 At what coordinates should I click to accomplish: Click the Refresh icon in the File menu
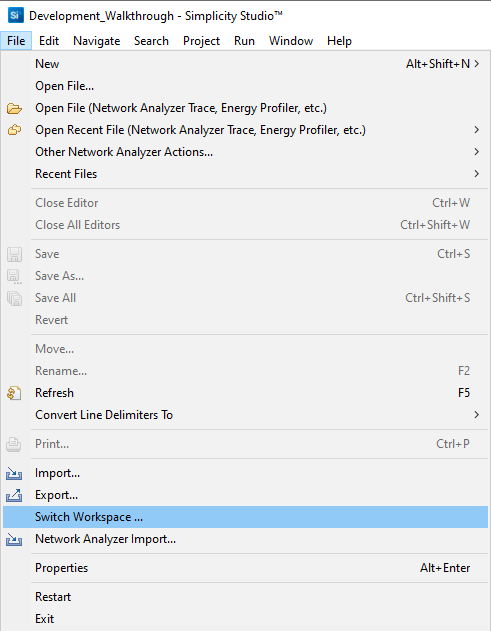pyautogui.click(x=14, y=393)
